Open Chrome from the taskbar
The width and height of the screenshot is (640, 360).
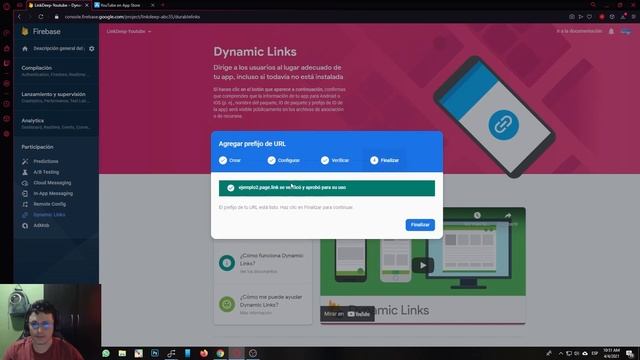(220, 353)
